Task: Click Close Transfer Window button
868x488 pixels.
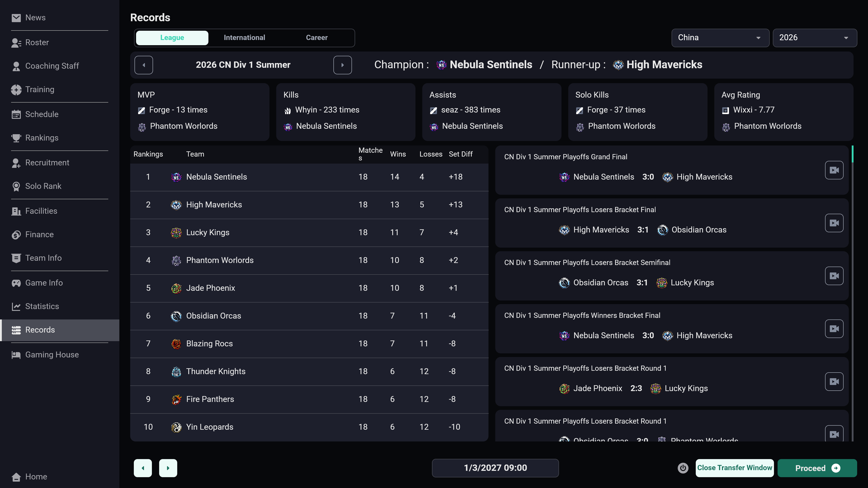Action: tap(734, 468)
